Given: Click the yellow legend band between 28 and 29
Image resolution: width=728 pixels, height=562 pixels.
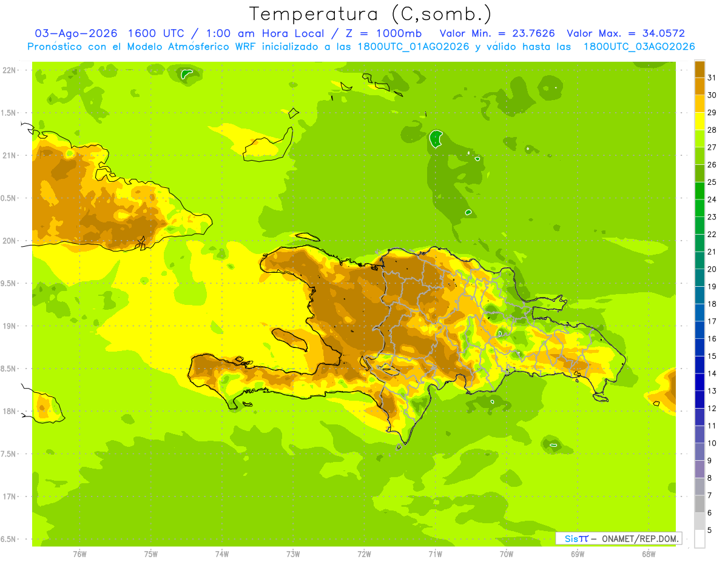Looking at the screenshot, I should click(699, 121).
